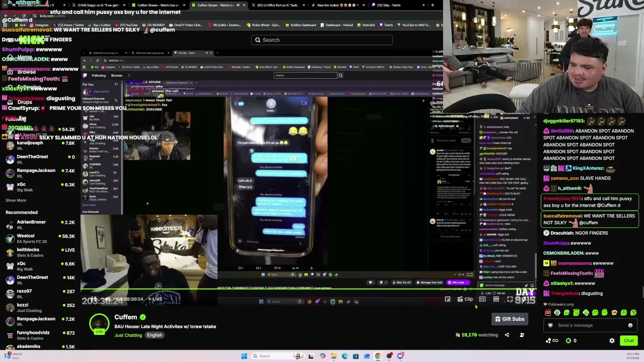Image resolution: width=644 pixels, height=362 pixels.
Task: Open AdrienBroner's recommended channel
Action: coord(40,224)
